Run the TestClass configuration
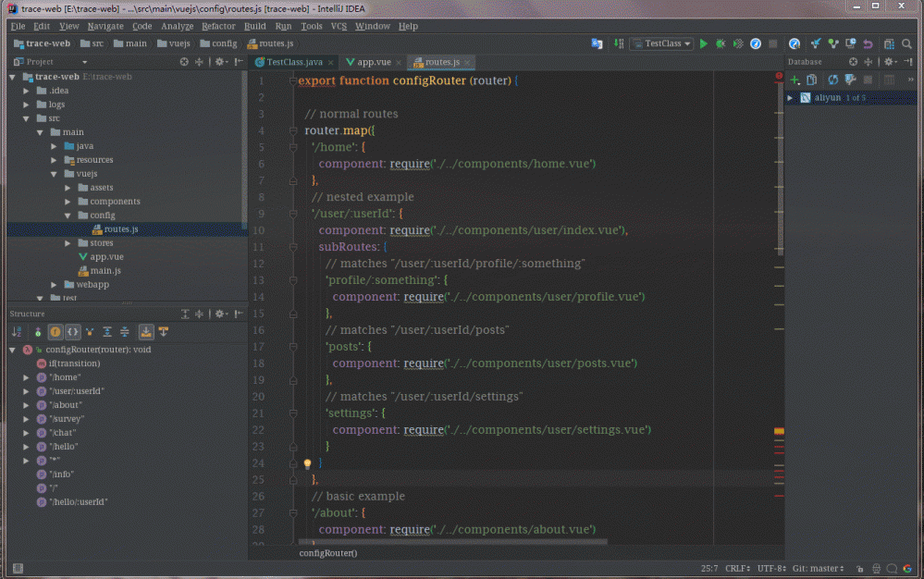This screenshot has height=579, width=924. click(704, 43)
